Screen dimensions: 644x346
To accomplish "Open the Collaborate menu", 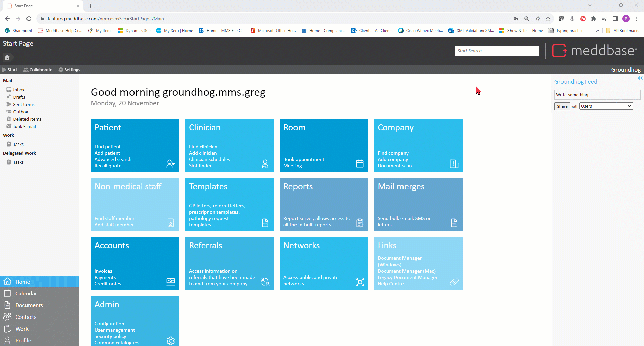I will coord(38,70).
